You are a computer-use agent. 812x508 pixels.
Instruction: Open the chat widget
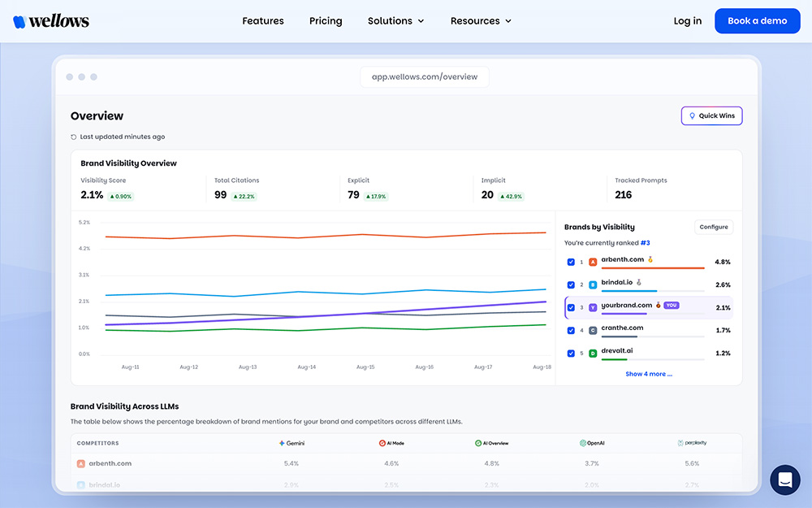click(x=785, y=480)
